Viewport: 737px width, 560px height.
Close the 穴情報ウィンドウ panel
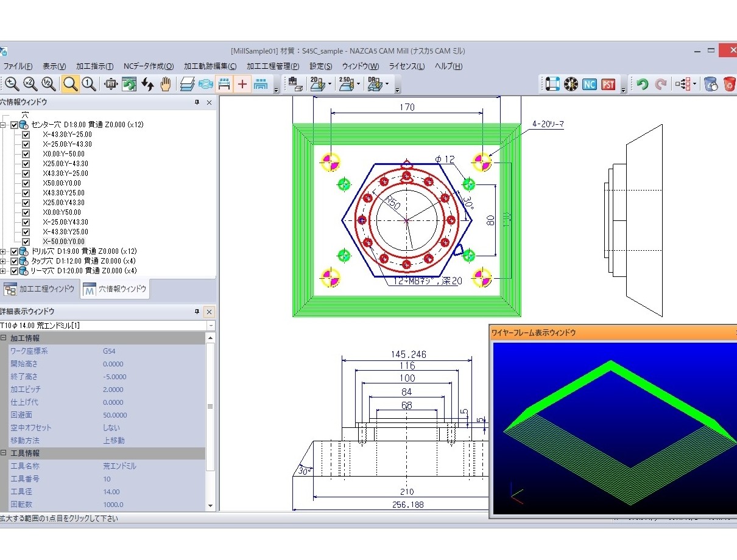(x=209, y=103)
